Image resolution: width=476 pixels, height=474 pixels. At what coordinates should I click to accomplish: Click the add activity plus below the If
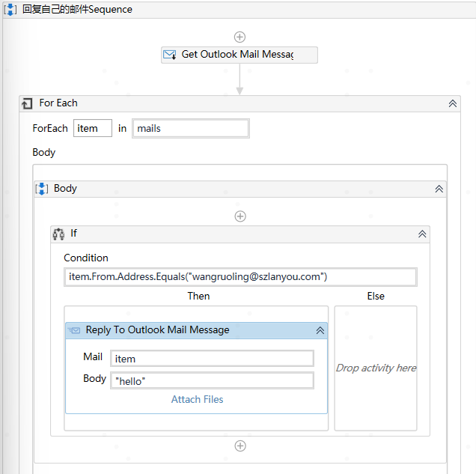pyautogui.click(x=240, y=446)
